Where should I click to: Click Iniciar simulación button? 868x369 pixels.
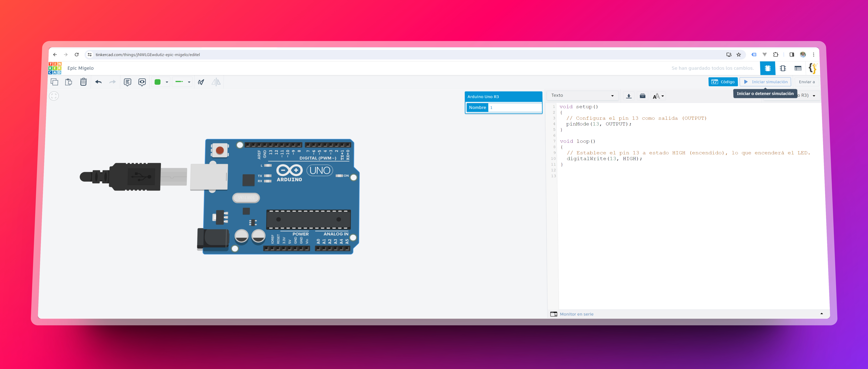tap(765, 82)
